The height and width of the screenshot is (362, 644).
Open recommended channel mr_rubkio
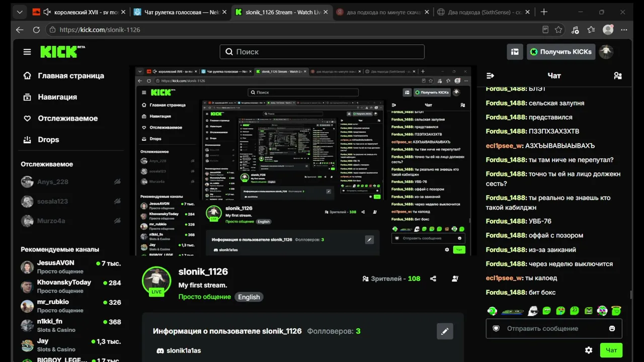click(x=71, y=306)
